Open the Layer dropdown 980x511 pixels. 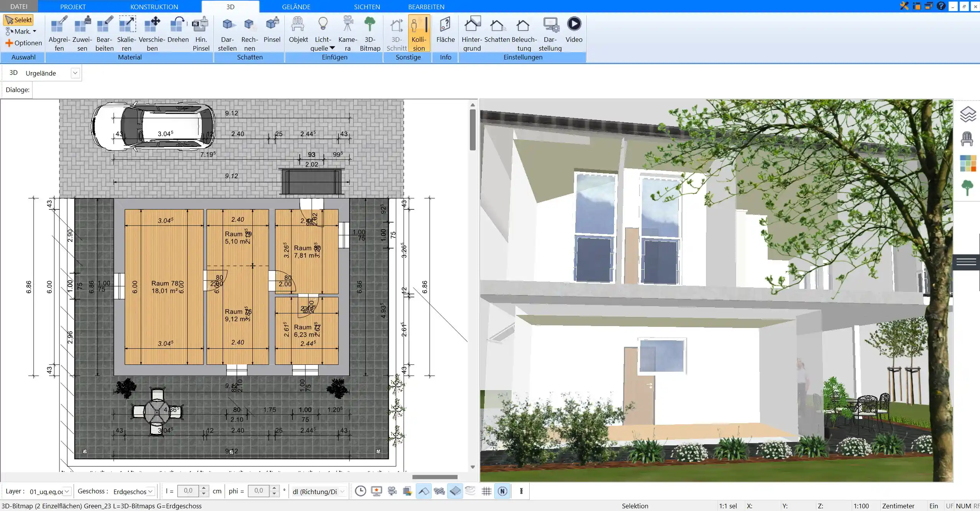tap(67, 491)
